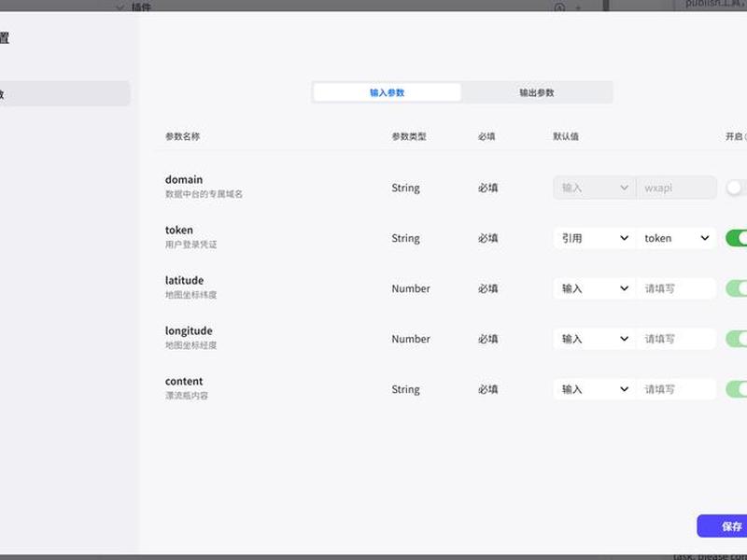Screen dimensions: 747x560
Task: Click the String type of content
Action: pyautogui.click(x=405, y=389)
